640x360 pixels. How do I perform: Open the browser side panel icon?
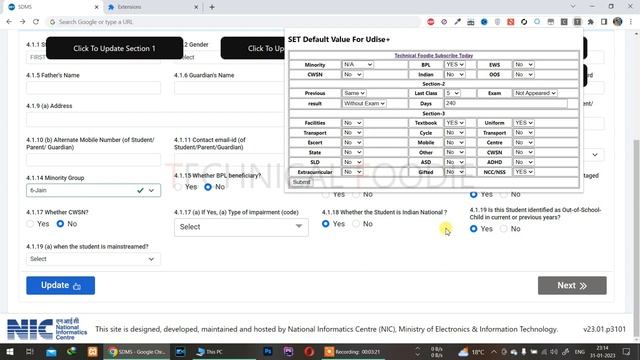pos(604,22)
